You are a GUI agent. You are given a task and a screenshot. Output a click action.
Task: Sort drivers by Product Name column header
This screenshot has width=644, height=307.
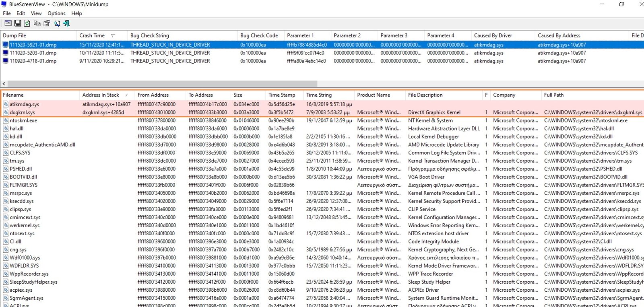[373, 95]
